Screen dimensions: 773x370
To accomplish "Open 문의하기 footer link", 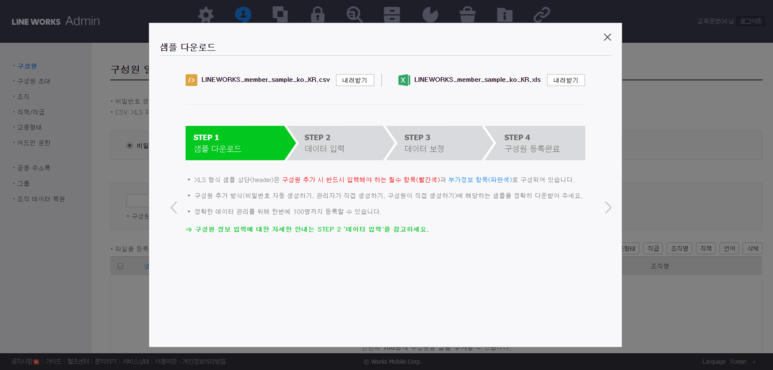I will (x=105, y=362).
